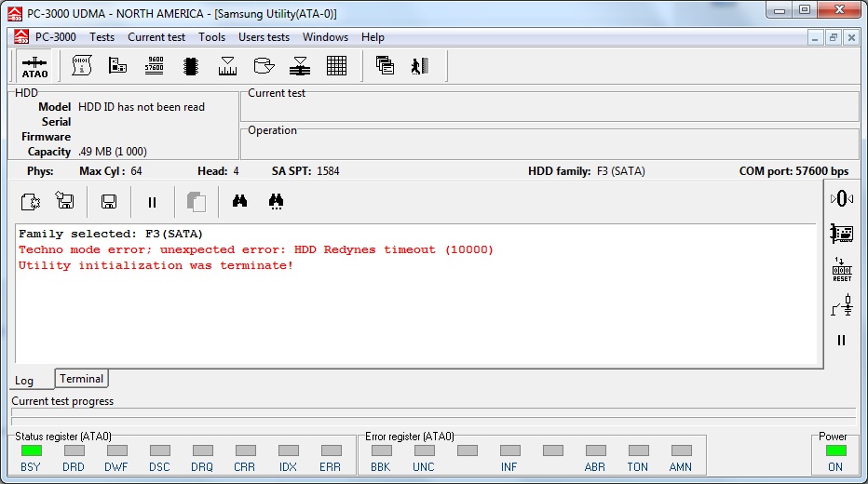Click the ERR status indicator
This screenshot has width=868, height=484.
(331, 450)
